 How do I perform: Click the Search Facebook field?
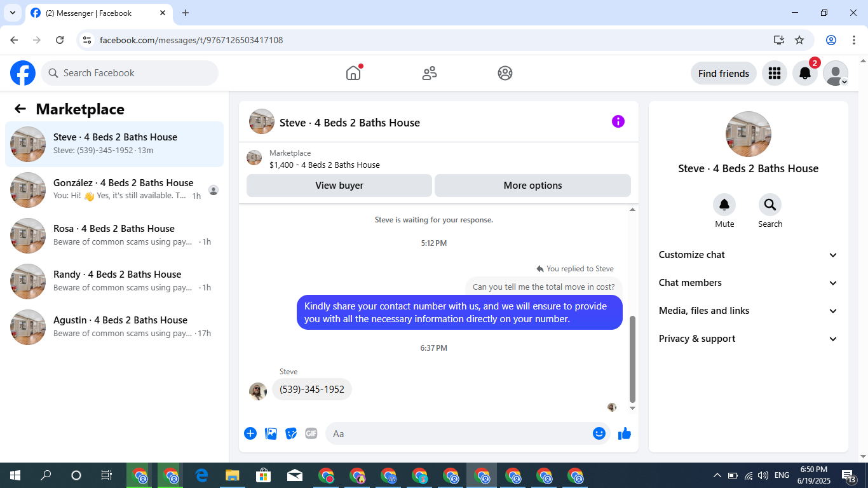[130, 73]
